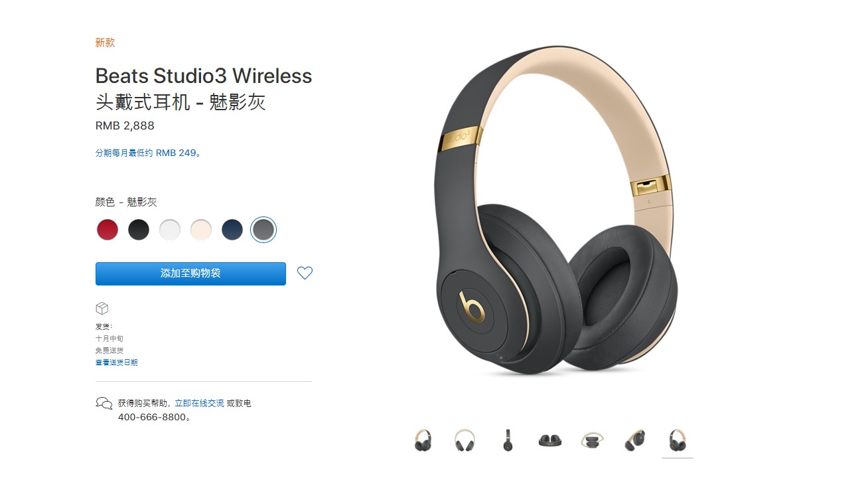Viewport: 868px width, 486px height.
Task: Select the white color swatch
Action: click(x=170, y=230)
